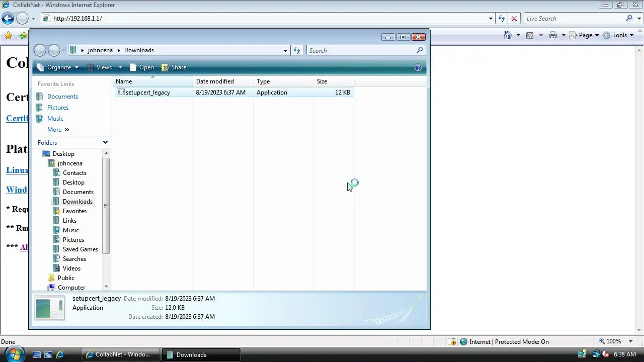Click the Live Search magnifier icon
The width and height of the screenshot is (644, 362).
(629, 18)
